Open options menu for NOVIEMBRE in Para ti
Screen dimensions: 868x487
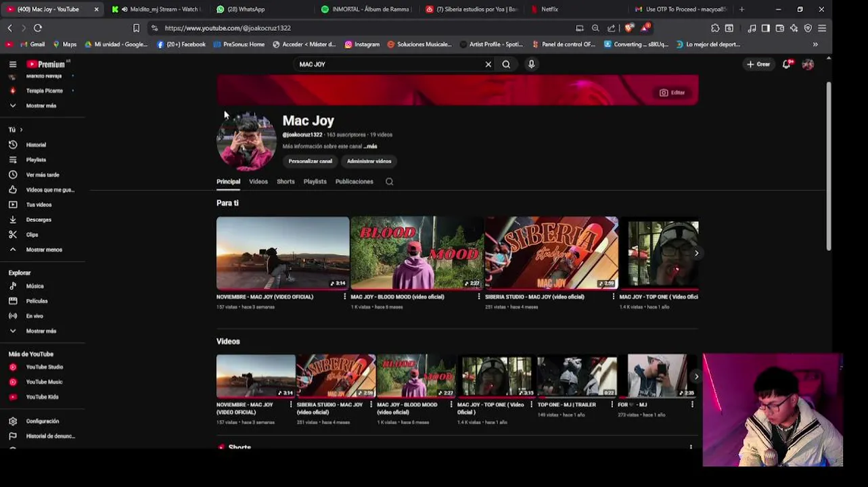point(344,296)
